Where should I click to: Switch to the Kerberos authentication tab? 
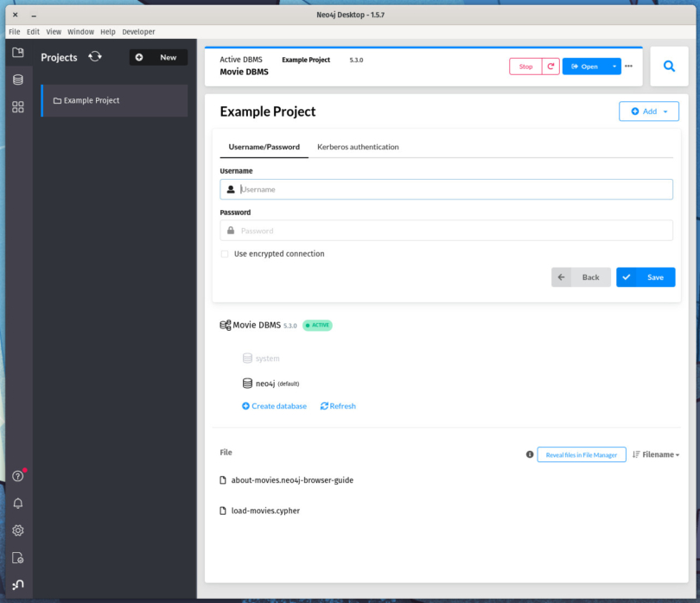point(358,147)
